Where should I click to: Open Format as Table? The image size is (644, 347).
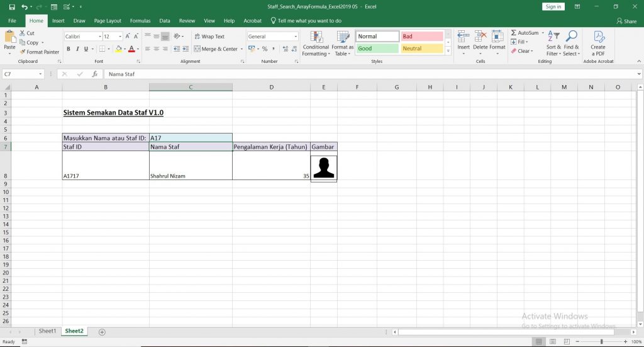point(343,43)
